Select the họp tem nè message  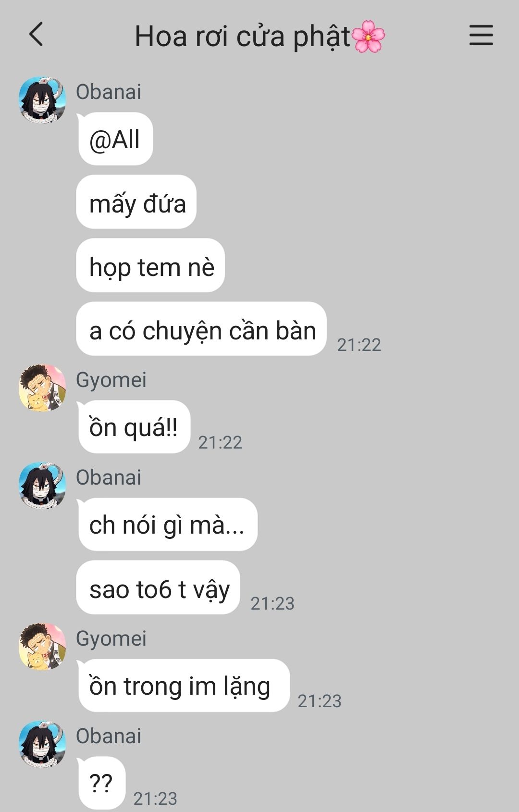click(x=150, y=265)
